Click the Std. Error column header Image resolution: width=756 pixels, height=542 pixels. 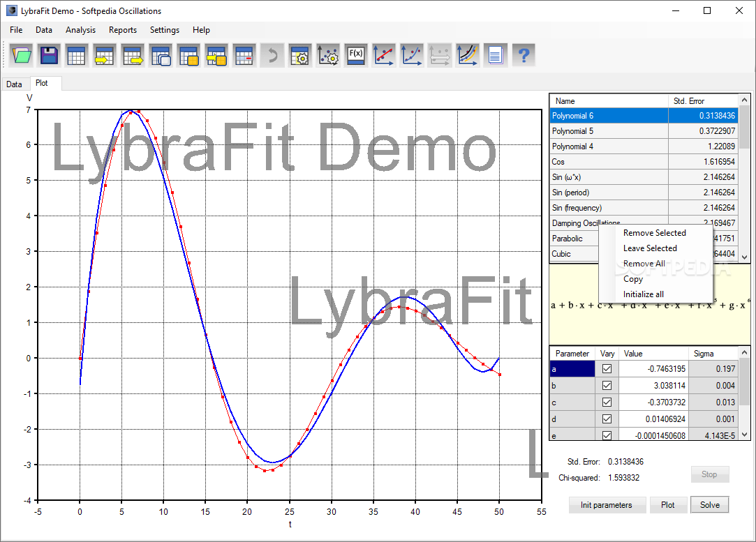[703, 101]
